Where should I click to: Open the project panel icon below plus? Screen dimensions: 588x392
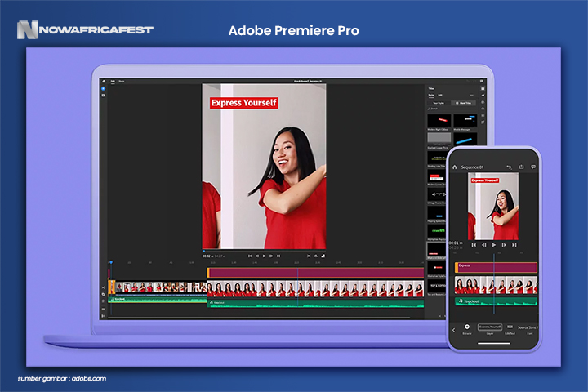104,96
